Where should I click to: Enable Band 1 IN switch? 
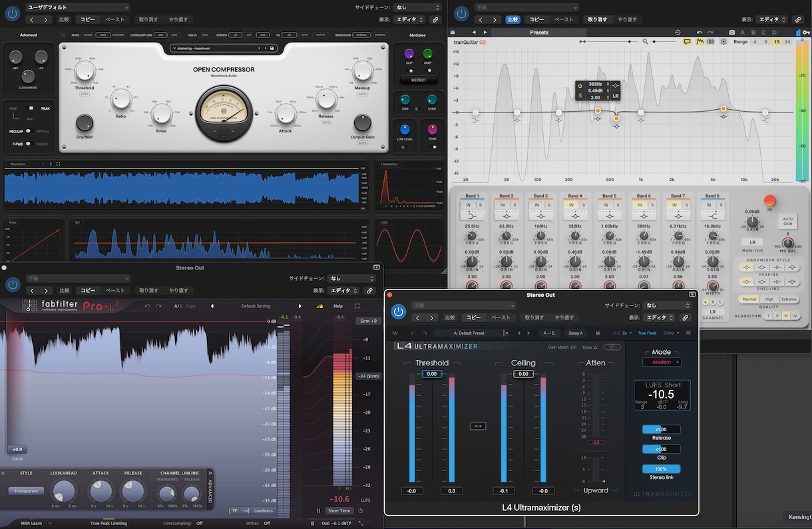(469, 205)
